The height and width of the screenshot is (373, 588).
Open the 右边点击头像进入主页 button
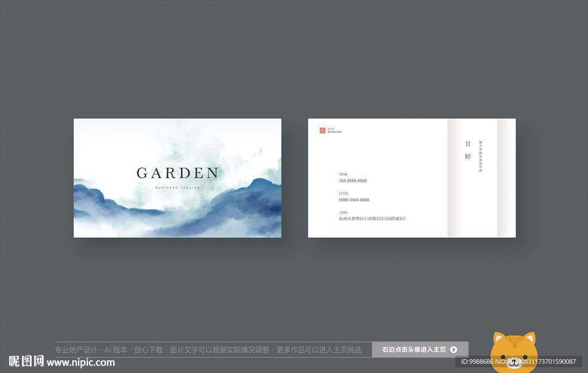[x=420, y=349]
